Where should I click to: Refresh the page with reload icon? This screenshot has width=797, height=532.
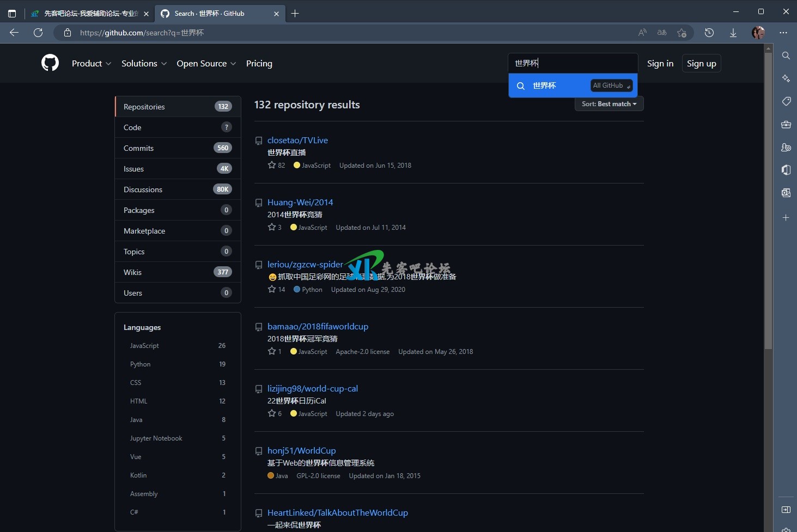click(38, 33)
